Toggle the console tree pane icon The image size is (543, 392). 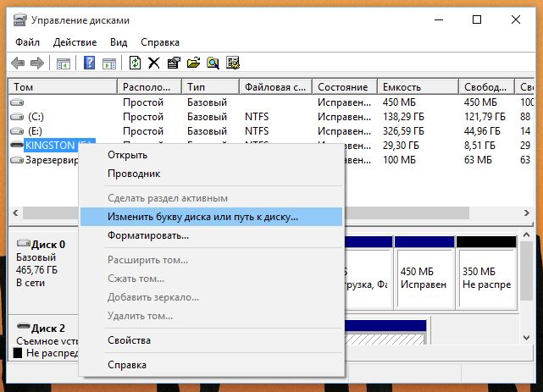coord(64,63)
